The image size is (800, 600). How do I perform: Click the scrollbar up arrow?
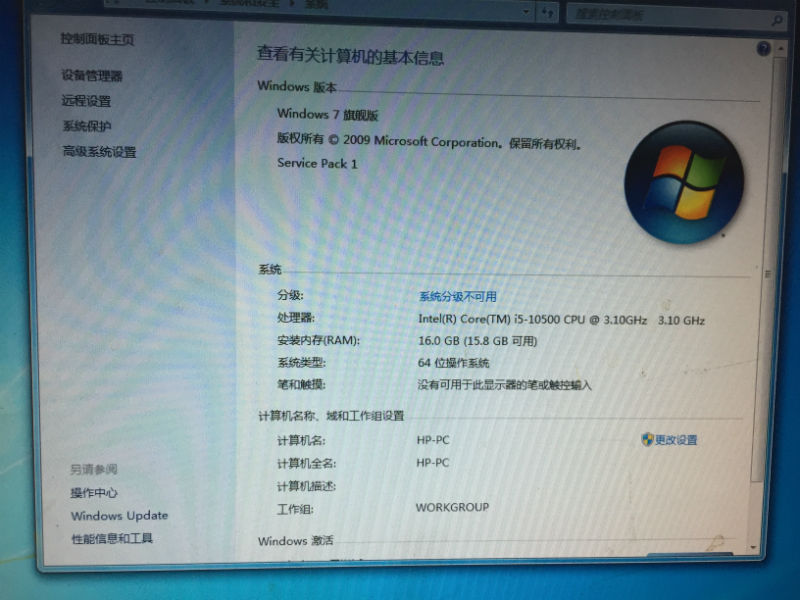781,49
